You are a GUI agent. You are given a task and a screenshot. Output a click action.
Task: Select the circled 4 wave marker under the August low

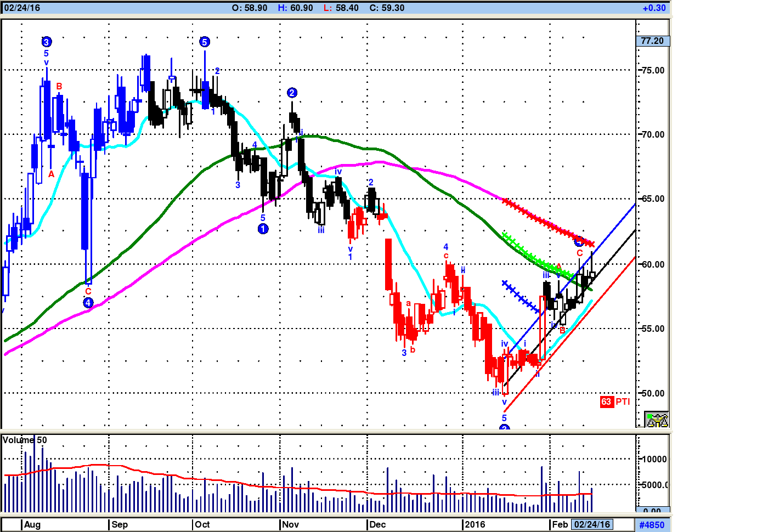coord(88,302)
